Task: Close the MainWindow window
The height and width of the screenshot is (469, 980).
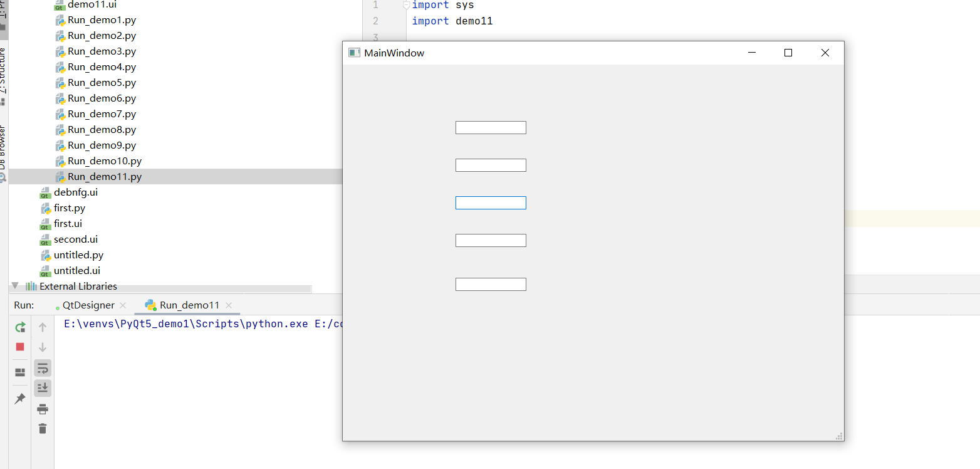Action: pos(825,53)
